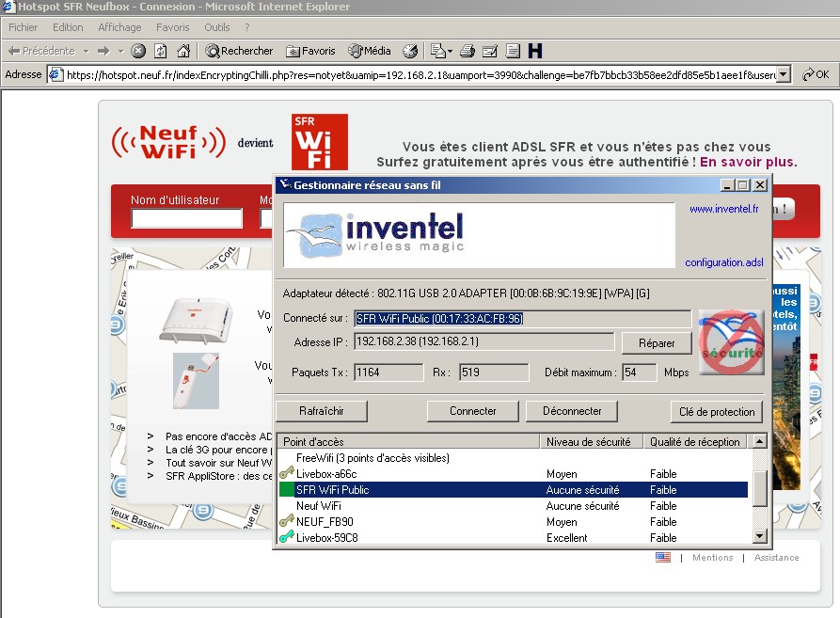
Task: Click the 3G USB key image
Action: coord(196,381)
